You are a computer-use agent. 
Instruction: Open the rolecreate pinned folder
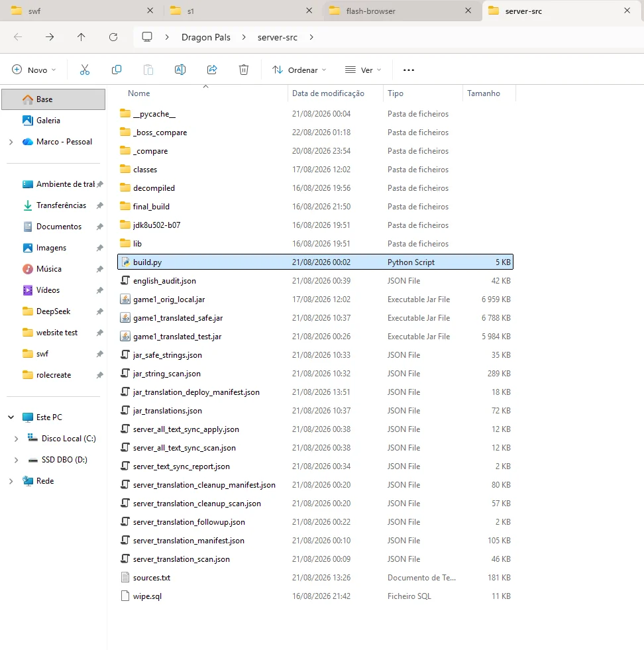[54, 375]
